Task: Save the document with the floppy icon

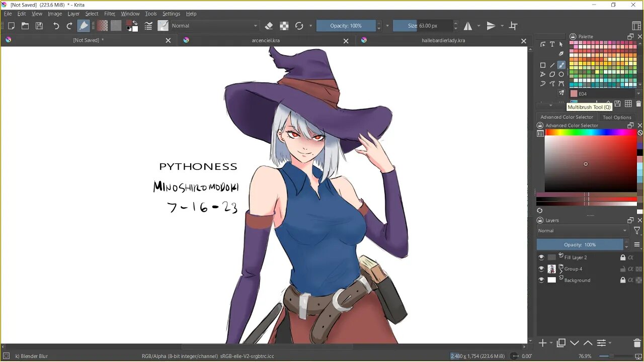Action: coord(39,26)
